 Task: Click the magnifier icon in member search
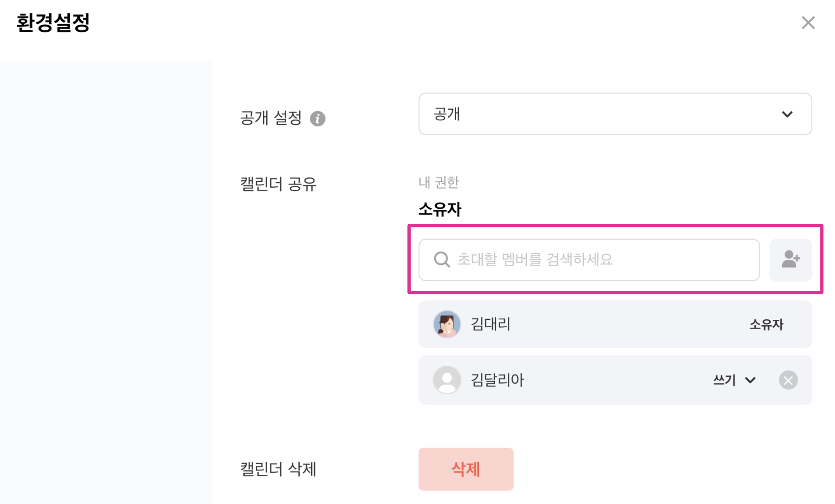coord(441,259)
